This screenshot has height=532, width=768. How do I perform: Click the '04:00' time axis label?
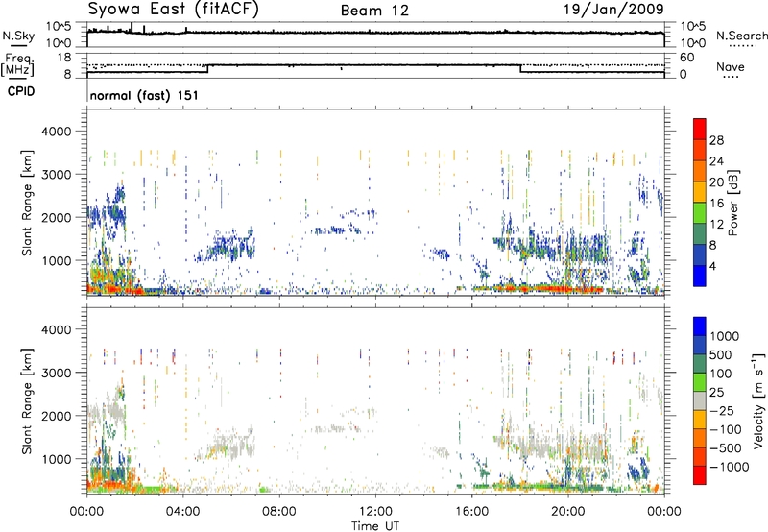(x=183, y=512)
